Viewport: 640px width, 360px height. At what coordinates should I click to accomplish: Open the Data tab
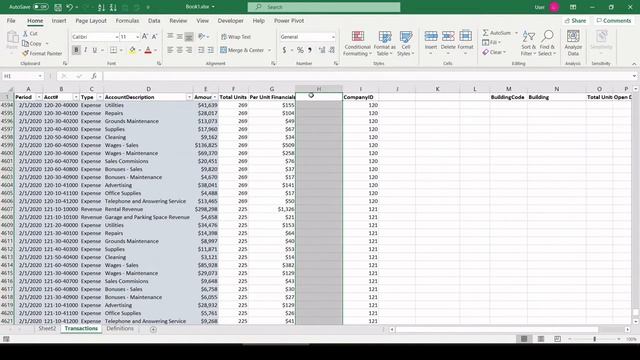click(x=154, y=20)
